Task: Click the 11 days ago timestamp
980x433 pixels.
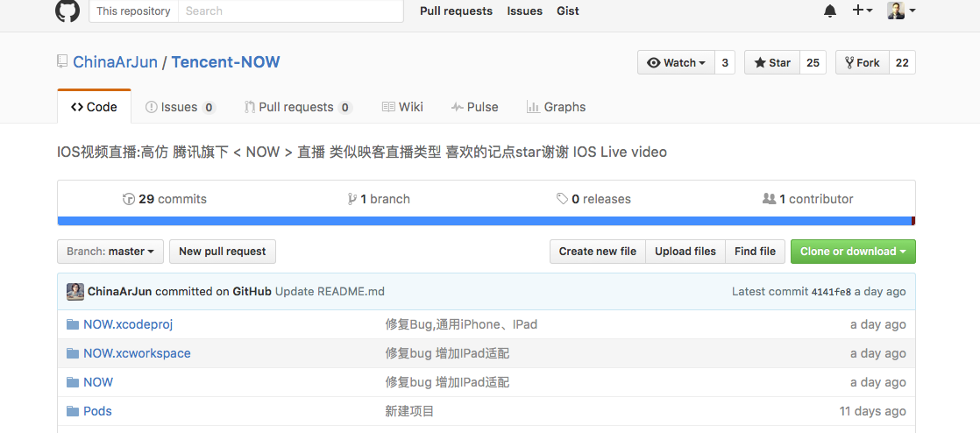Action: tap(872, 410)
